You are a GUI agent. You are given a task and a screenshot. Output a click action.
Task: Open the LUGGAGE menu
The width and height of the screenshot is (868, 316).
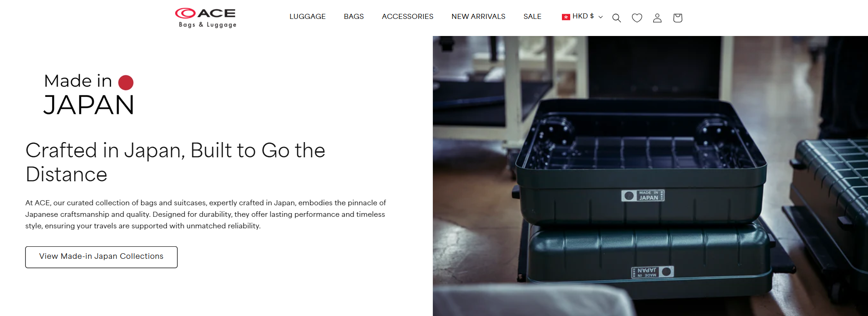307,17
